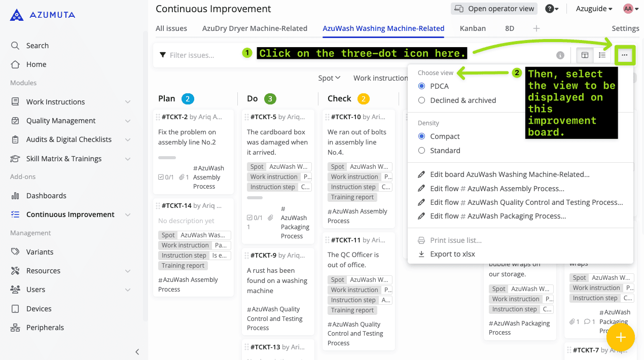Open the Azuguide account dropdown
This screenshot has height=360, width=644.
pos(594,9)
